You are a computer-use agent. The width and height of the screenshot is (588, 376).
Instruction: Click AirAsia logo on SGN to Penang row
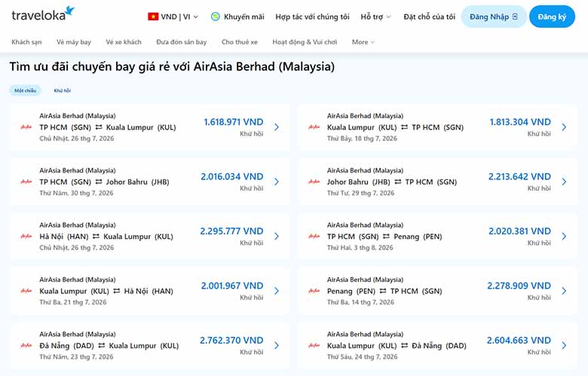click(x=314, y=237)
